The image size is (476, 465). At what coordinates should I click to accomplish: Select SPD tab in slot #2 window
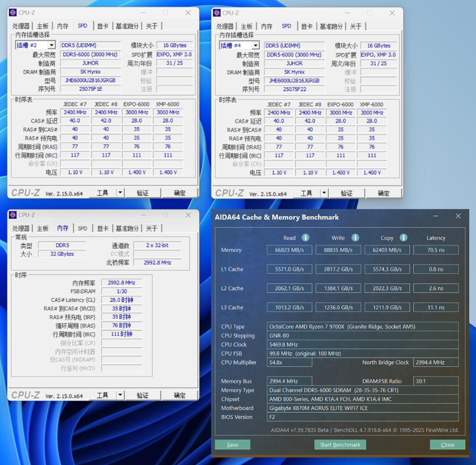click(83, 26)
